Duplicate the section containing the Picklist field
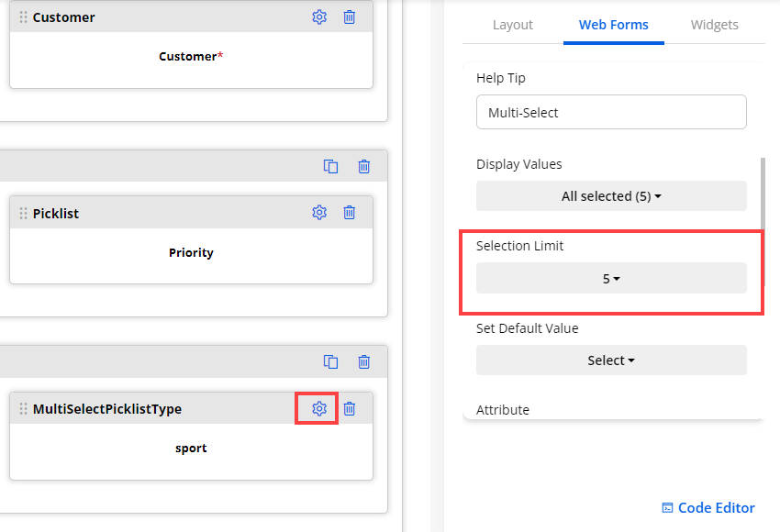The image size is (780, 532). 331,166
